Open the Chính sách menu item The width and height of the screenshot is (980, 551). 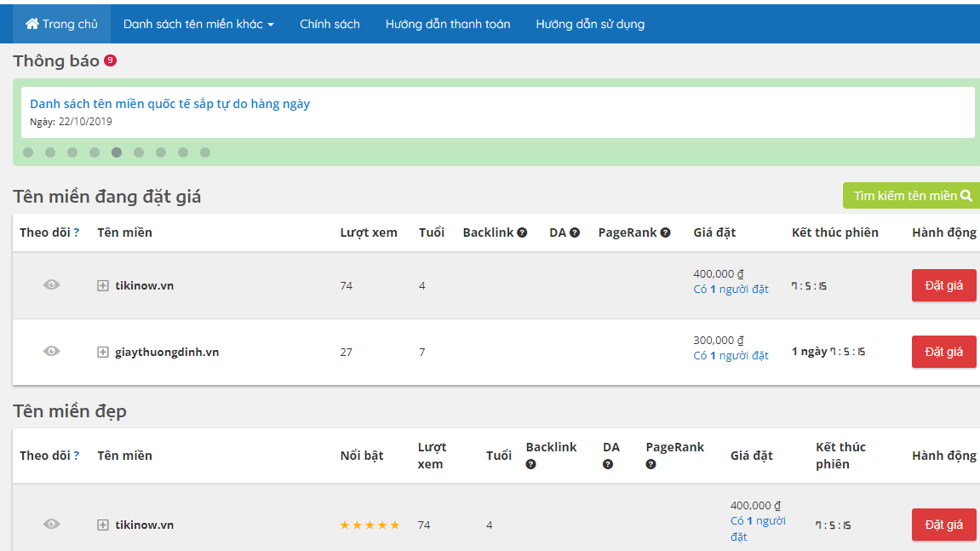330,24
